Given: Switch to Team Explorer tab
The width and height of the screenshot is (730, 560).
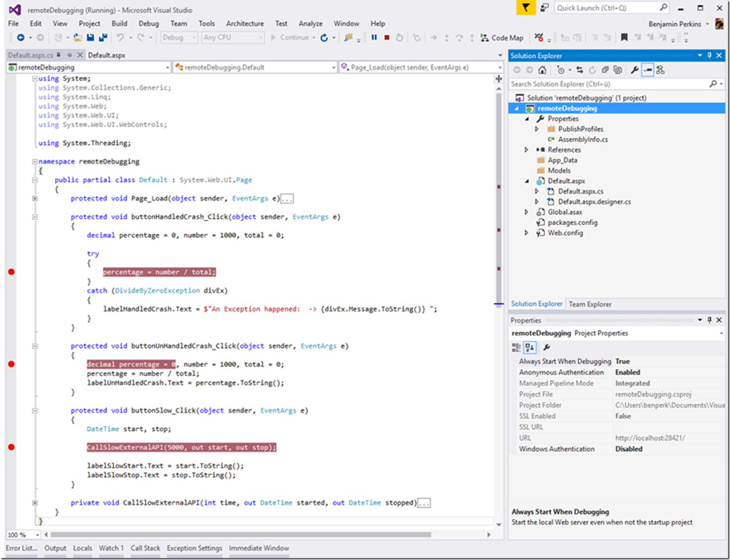Looking at the screenshot, I should point(590,304).
